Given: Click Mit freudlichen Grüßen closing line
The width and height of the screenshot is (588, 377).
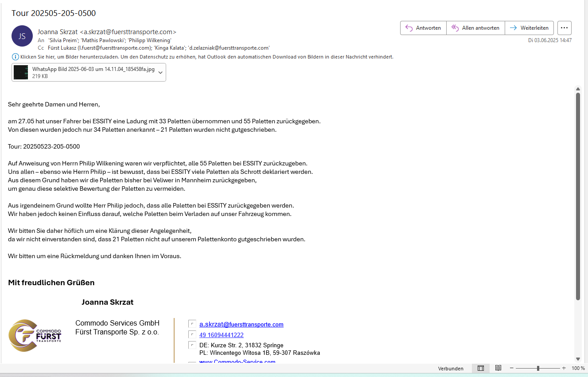Looking at the screenshot, I should pos(51,283).
